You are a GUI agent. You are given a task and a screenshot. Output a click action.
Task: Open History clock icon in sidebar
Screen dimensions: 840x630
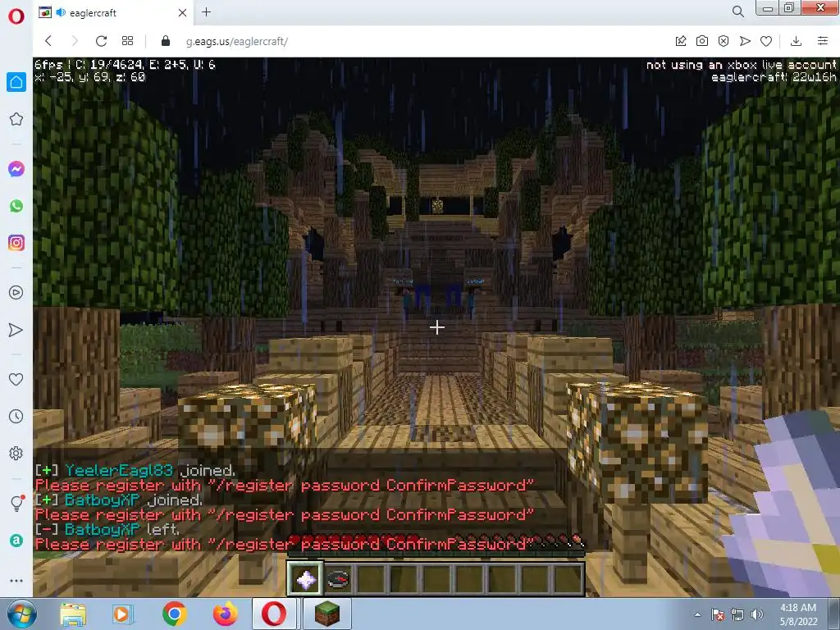click(x=16, y=416)
